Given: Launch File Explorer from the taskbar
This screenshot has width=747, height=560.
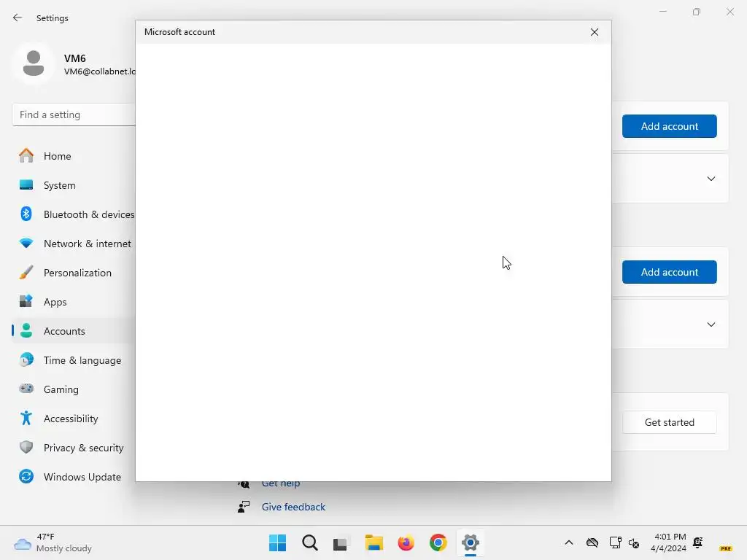Looking at the screenshot, I should pos(374,542).
